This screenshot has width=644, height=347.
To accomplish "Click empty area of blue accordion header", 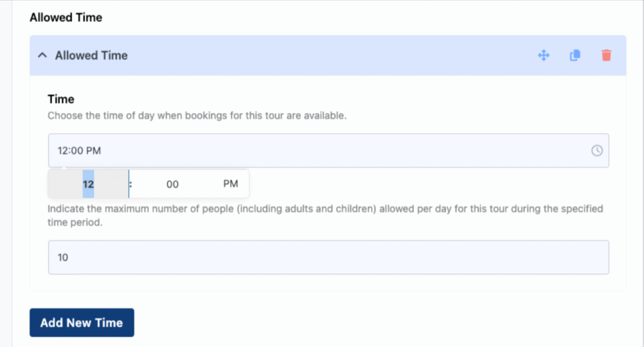I will coord(328,55).
